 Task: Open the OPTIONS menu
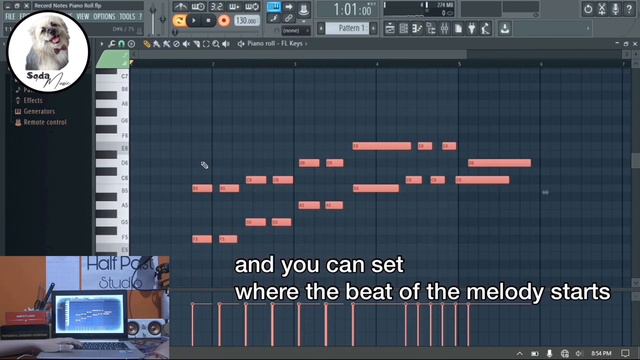click(104, 17)
